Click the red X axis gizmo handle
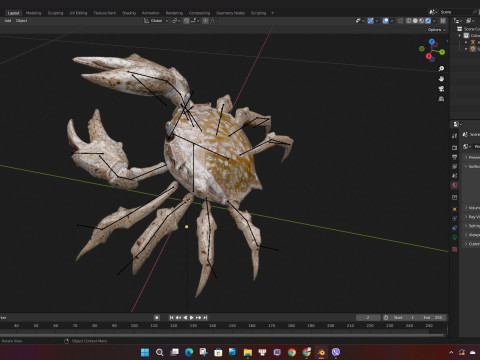 point(429,56)
